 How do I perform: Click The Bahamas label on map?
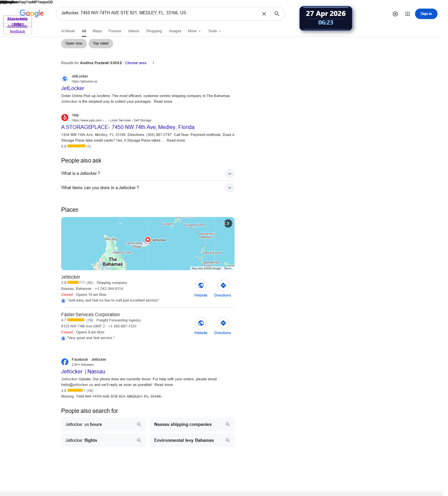click(x=113, y=262)
